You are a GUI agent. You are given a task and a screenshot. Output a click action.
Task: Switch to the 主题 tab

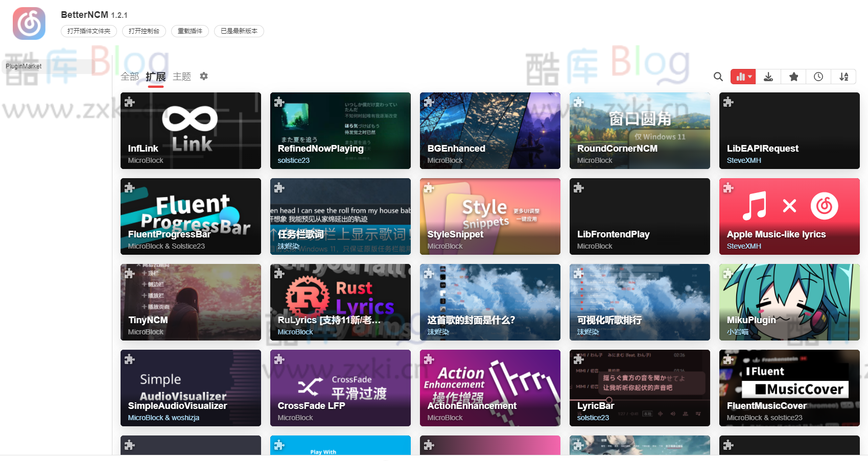point(181,77)
